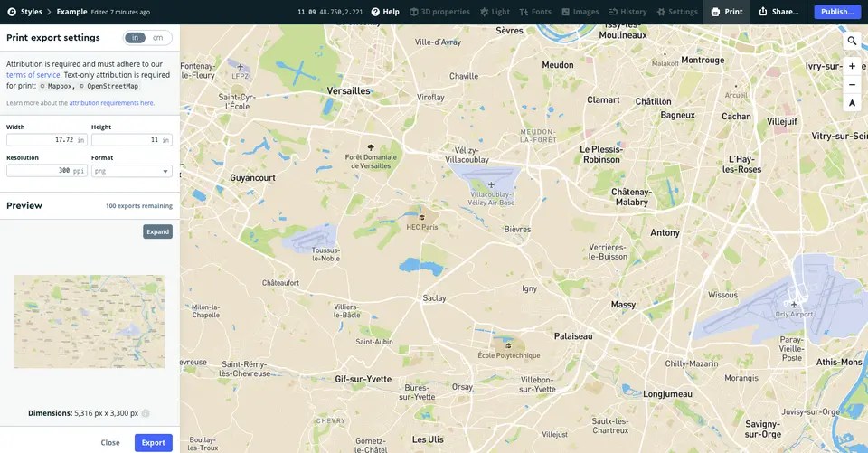Click the Height input field
Screen dimensions: 868x453
pos(132,140)
